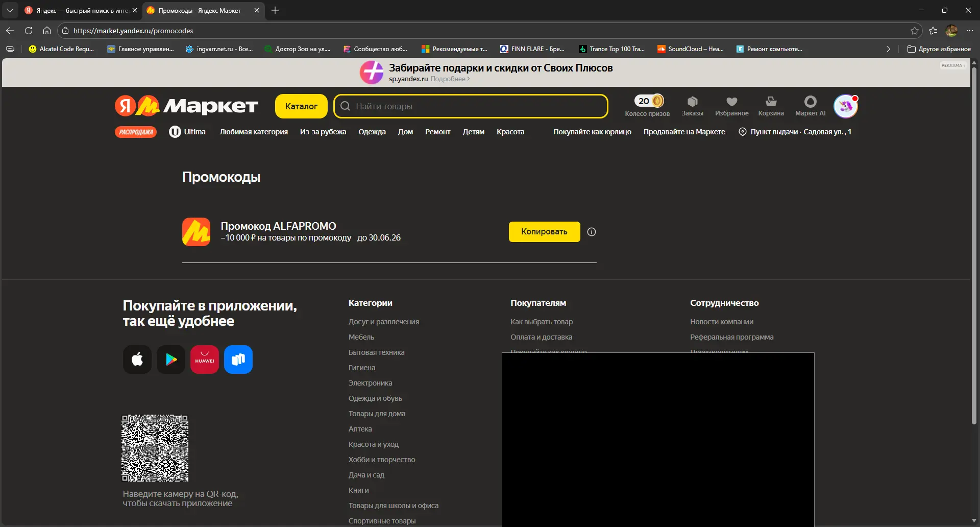Open the Дом category
980x527 pixels.
click(x=405, y=132)
